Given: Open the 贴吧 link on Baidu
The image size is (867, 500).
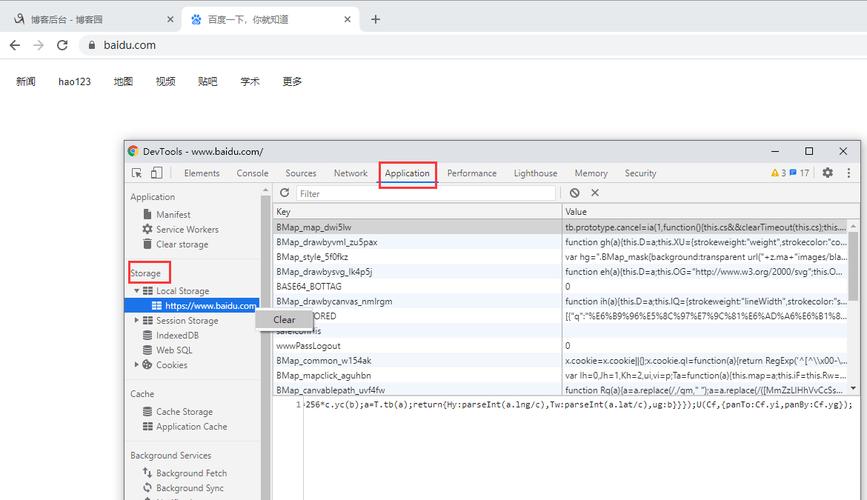Looking at the screenshot, I should tap(207, 81).
